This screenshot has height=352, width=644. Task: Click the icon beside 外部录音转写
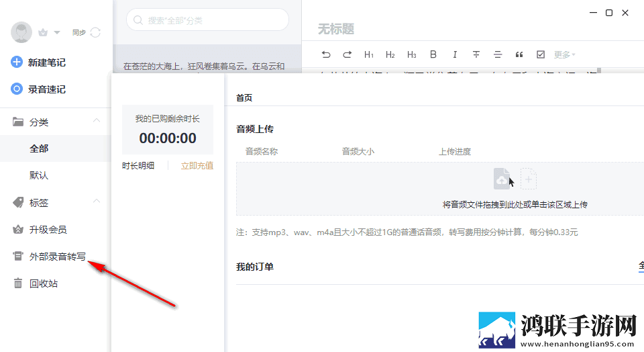[17, 256]
